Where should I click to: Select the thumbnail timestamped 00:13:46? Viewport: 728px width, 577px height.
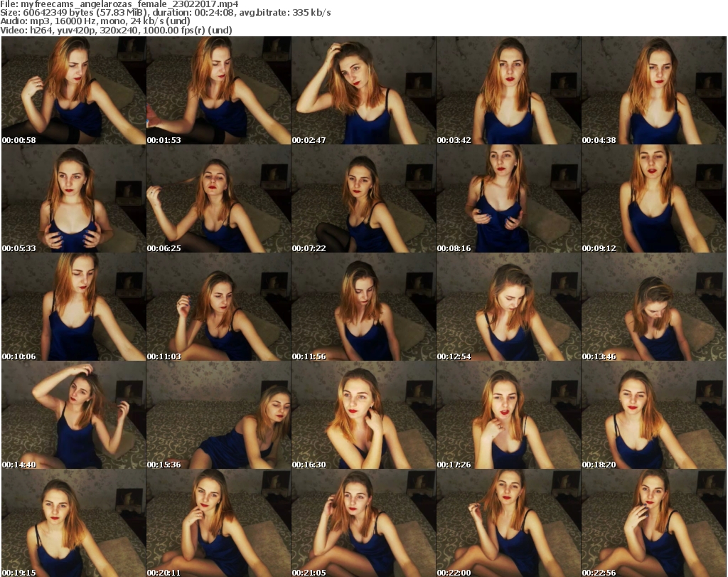[x=653, y=307]
